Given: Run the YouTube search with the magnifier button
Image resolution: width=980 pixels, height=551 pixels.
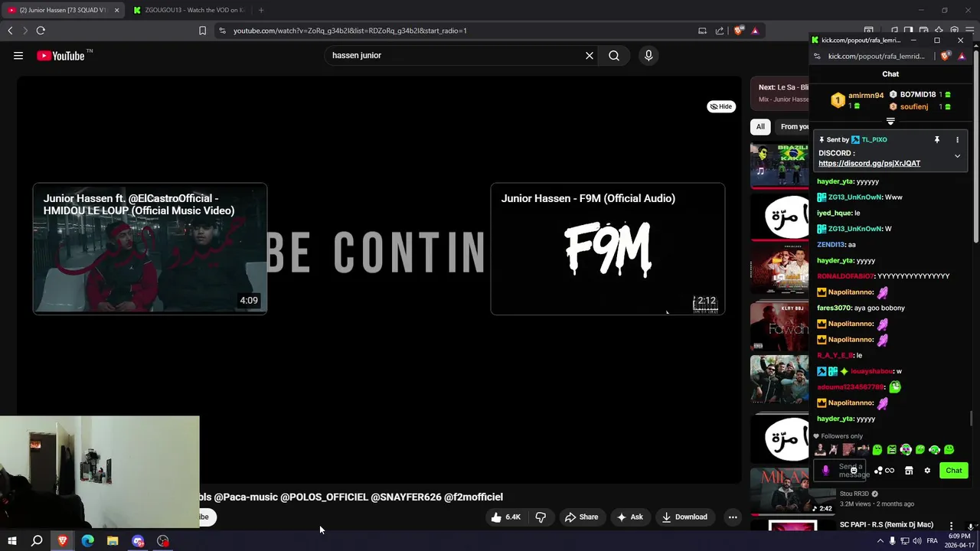Looking at the screenshot, I should (614, 55).
